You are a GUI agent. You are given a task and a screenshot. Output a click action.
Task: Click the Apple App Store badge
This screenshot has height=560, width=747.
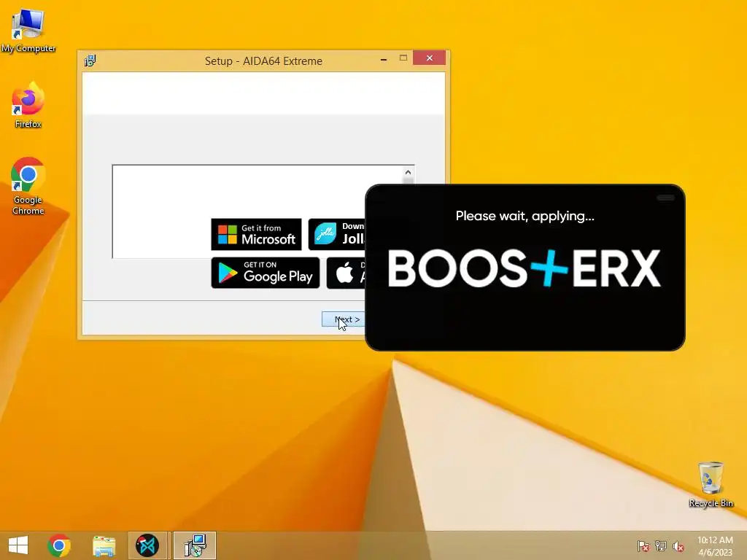[x=346, y=273]
